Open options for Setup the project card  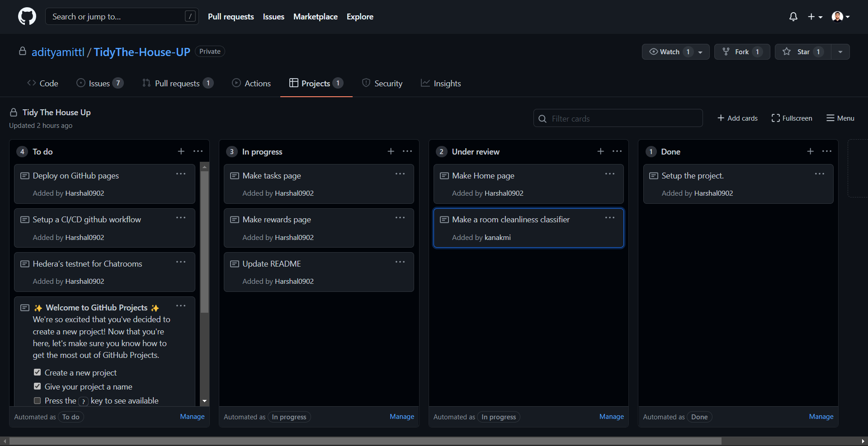tap(820, 174)
